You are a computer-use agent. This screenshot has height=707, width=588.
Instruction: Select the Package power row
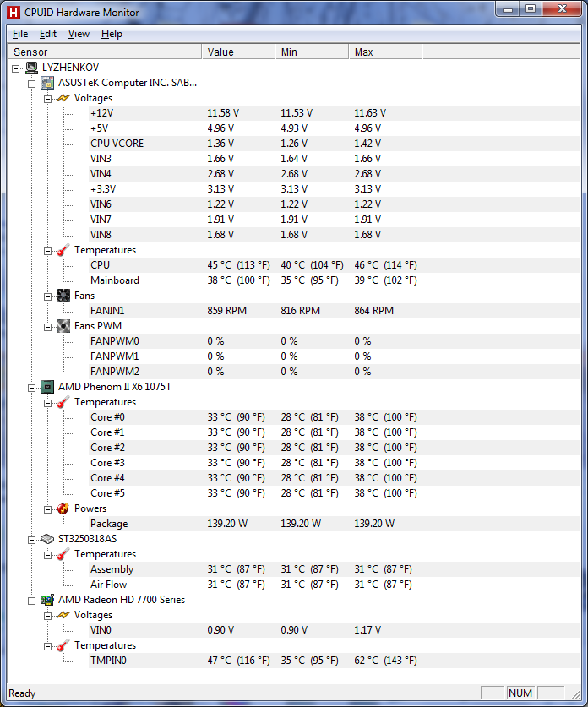tap(335, 524)
